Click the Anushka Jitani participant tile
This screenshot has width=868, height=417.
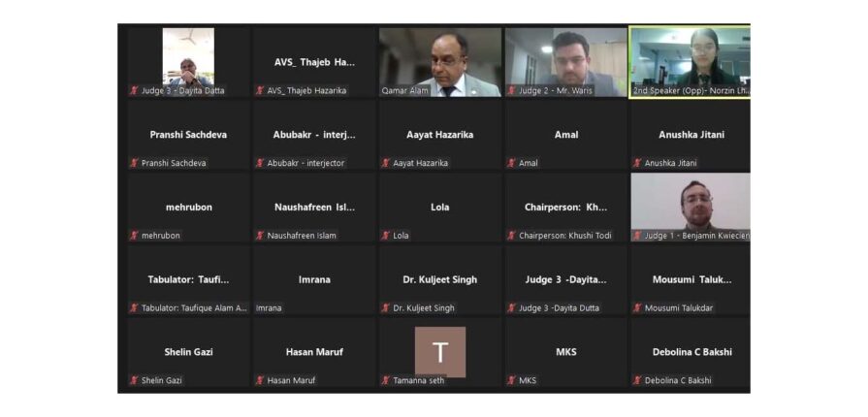pos(691,135)
